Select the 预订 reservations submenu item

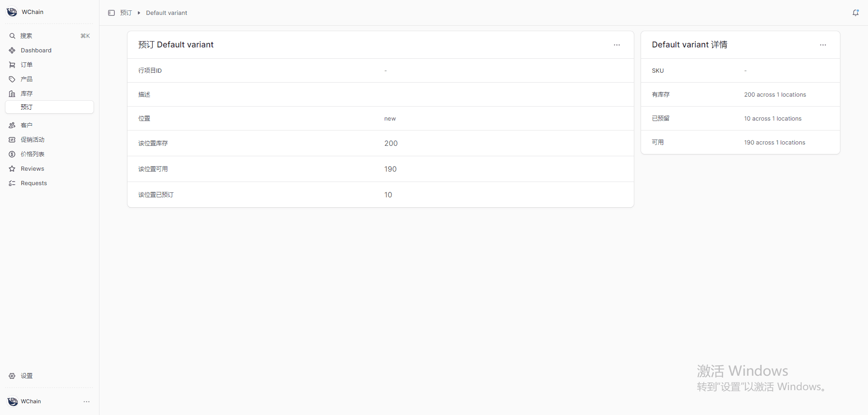[27, 107]
